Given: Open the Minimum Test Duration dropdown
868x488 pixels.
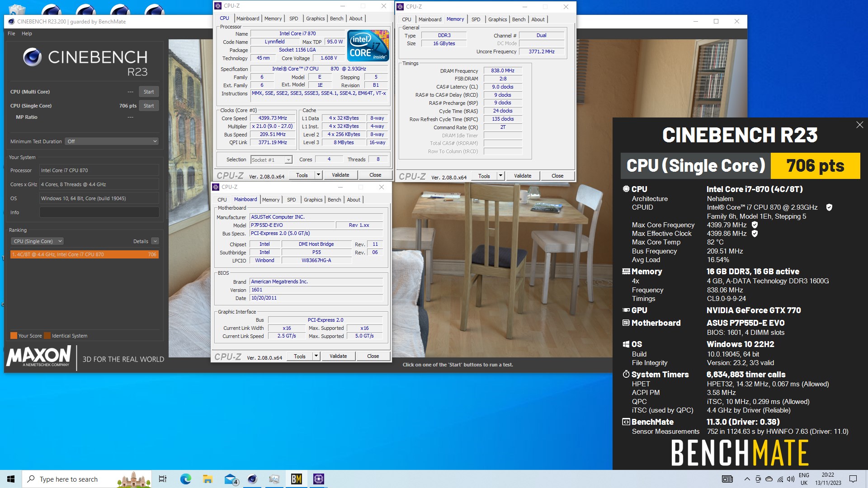Looking at the screenshot, I should (112, 141).
